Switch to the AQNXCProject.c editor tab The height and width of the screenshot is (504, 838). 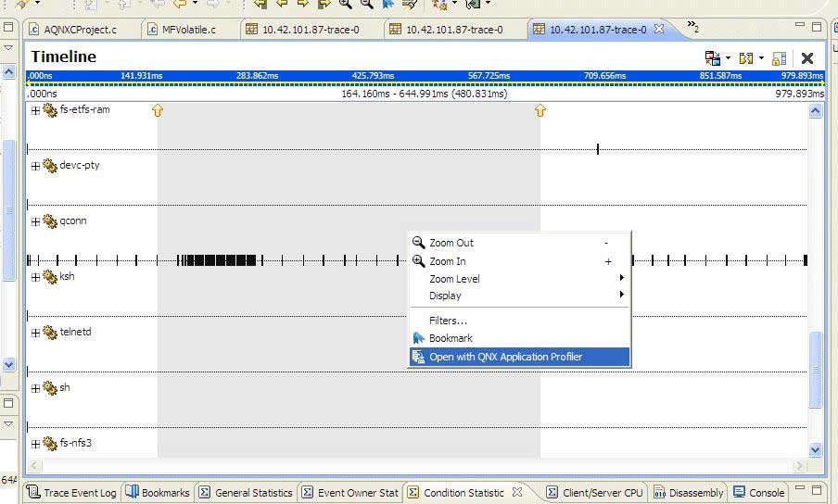click(x=80, y=30)
